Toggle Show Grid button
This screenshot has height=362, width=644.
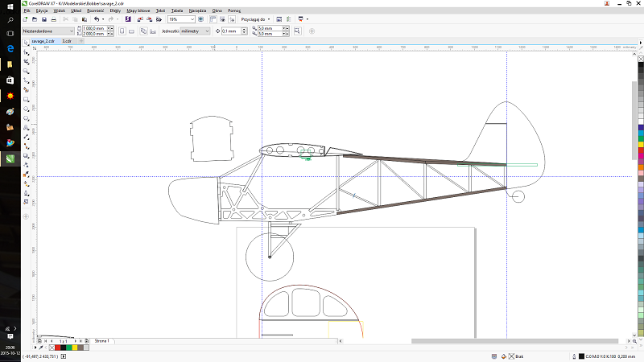223,19
